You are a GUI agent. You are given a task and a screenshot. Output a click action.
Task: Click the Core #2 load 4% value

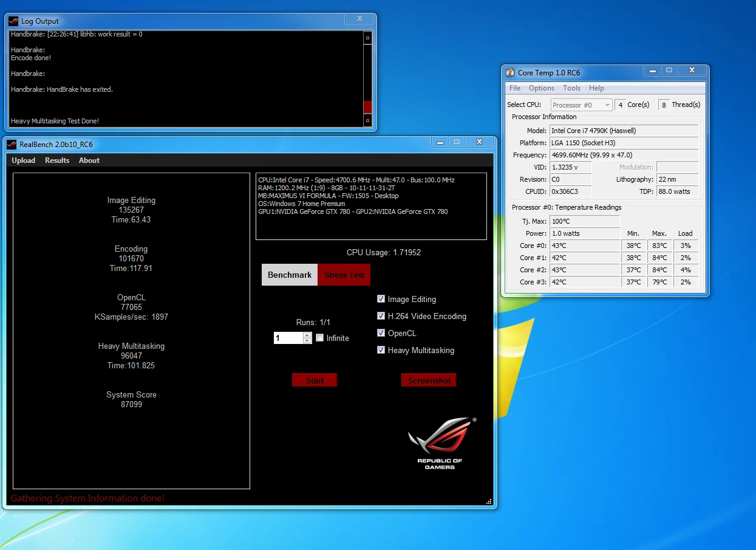tap(686, 270)
